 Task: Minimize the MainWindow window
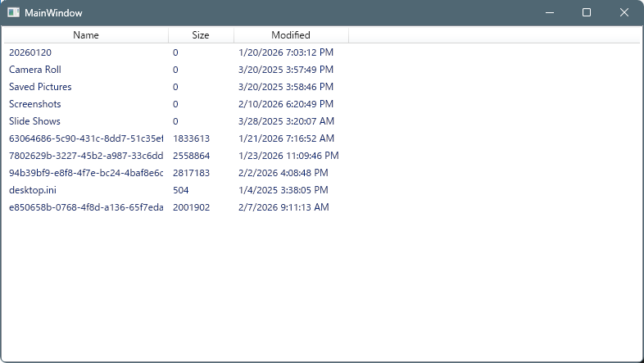pyautogui.click(x=549, y=13)
